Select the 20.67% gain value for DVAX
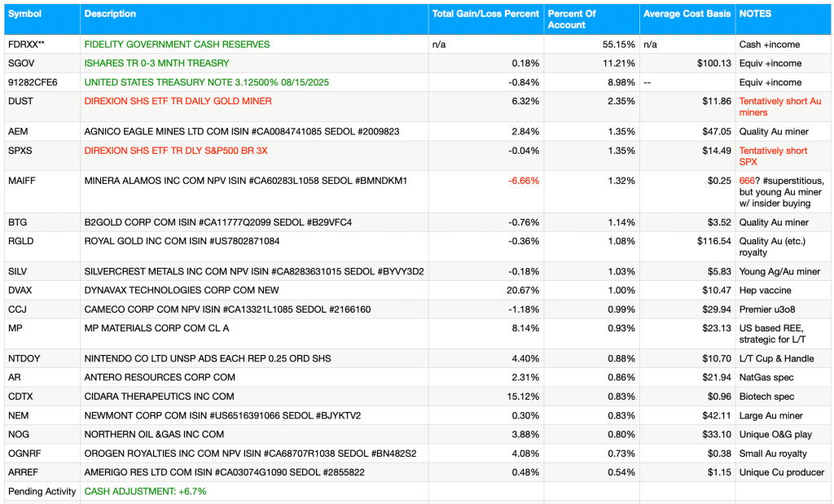 [x=523, y=291]
